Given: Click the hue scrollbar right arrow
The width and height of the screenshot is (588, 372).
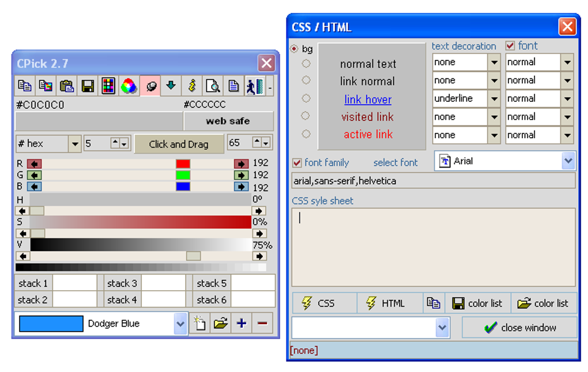Looking at the screenshot, I should 259,211.
